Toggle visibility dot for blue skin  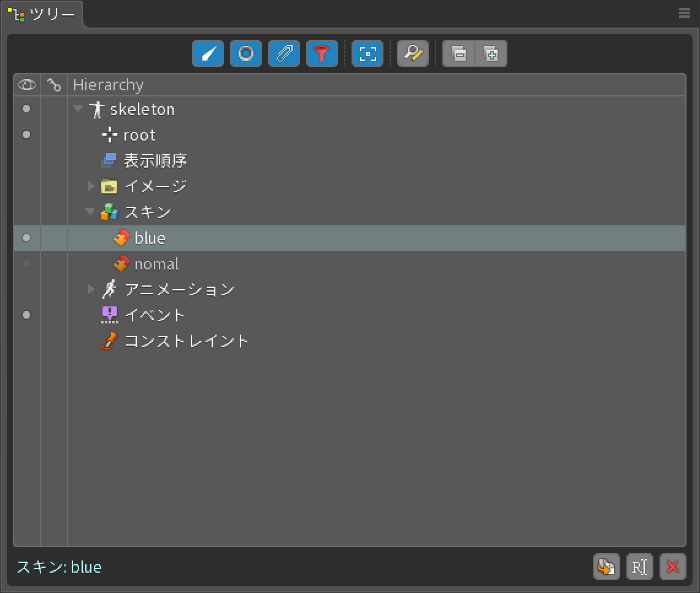(26, 238)
